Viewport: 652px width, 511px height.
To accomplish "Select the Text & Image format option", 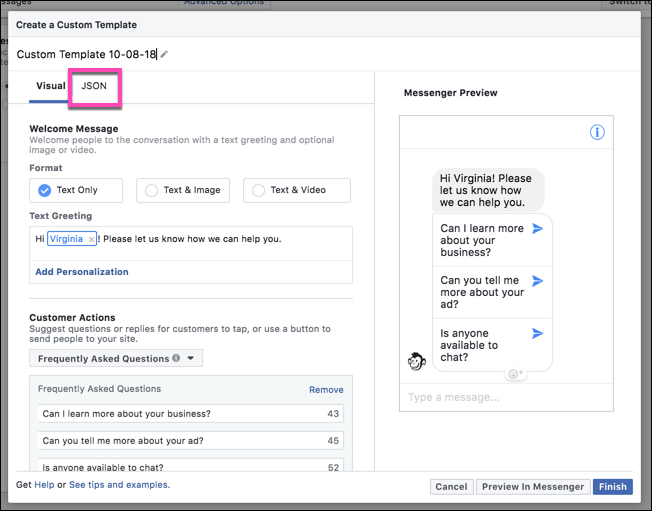I will pos(183,190).
